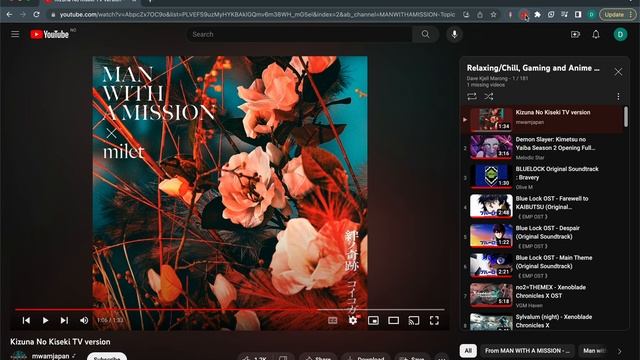Open the browser extensions puzzle icon
Viewport: 640px width, 360px height.
[x=538, y=15]
